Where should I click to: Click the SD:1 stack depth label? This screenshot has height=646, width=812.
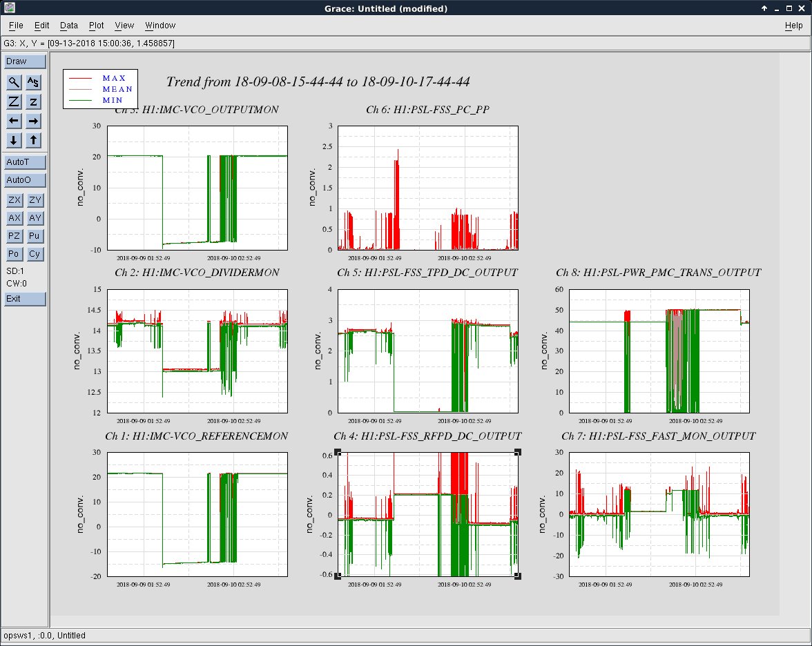tap(15, 271)
